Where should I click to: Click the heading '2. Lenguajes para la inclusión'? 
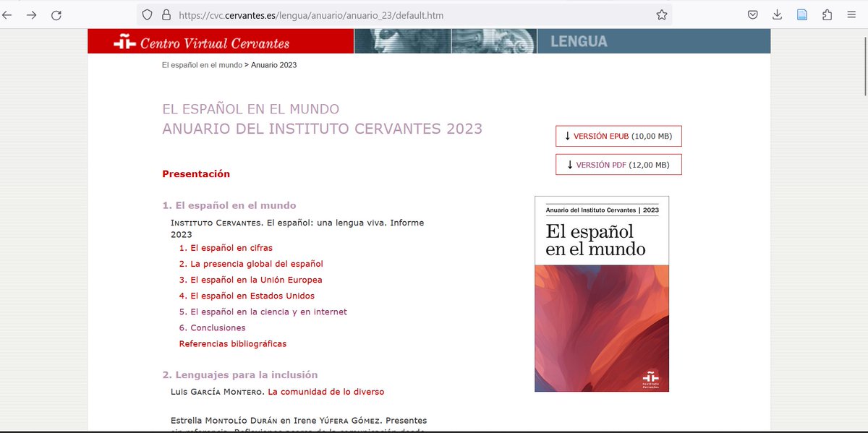240,374
